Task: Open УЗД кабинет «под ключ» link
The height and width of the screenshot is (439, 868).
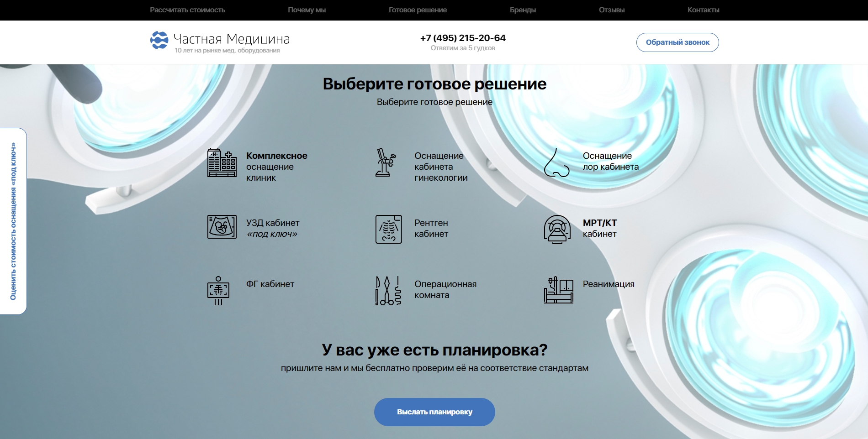Action: (273, 228)
